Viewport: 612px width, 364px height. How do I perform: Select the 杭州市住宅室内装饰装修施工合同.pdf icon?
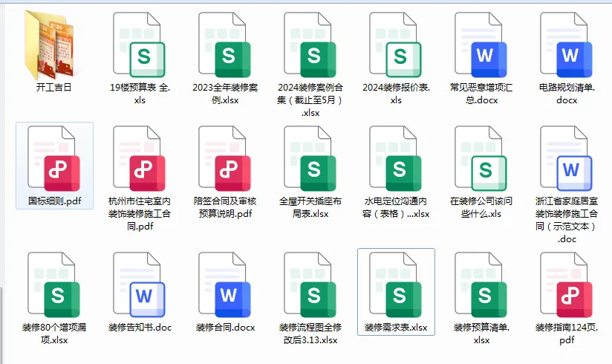139,158
